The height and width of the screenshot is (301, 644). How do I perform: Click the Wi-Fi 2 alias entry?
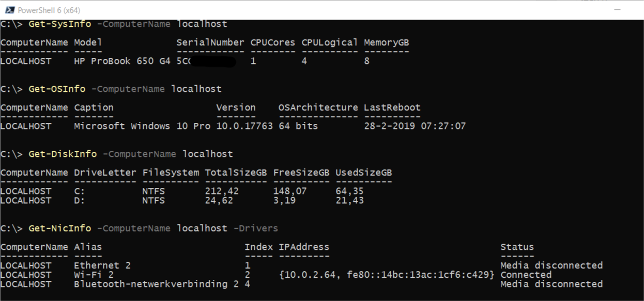[x=94, y=275]
